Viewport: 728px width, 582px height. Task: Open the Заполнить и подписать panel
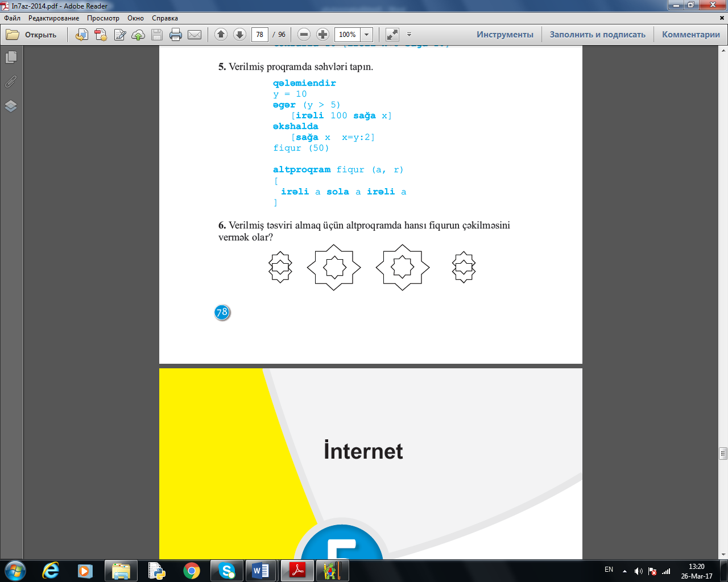(598, 35)
